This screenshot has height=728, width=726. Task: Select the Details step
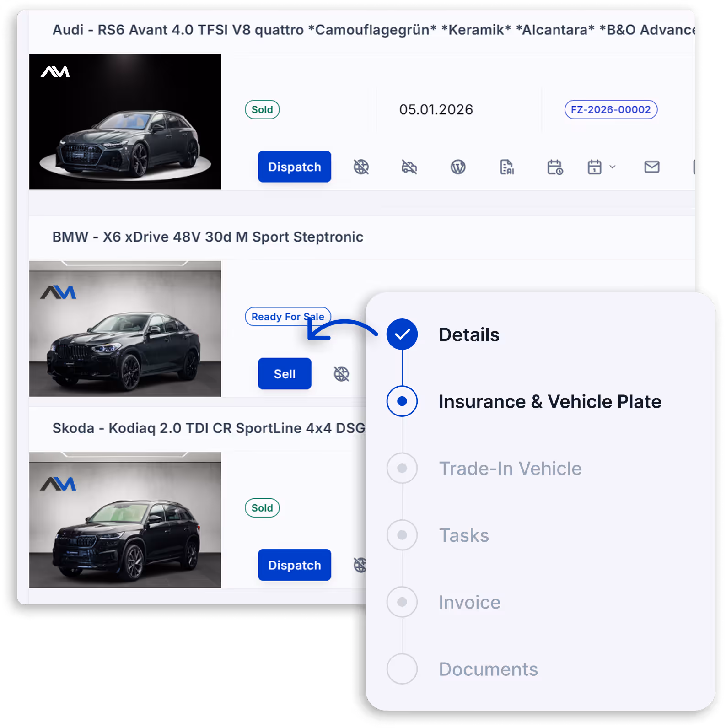point(469,334)
